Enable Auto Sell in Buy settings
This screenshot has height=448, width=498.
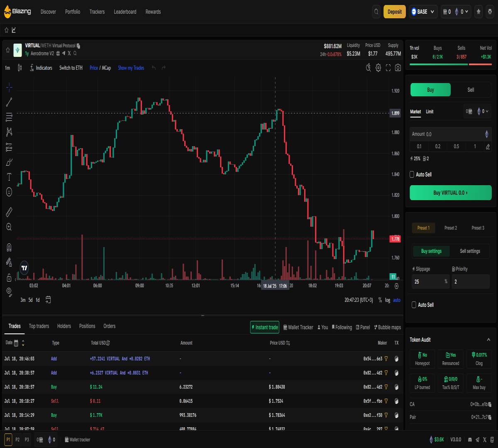tap(414, 305)
